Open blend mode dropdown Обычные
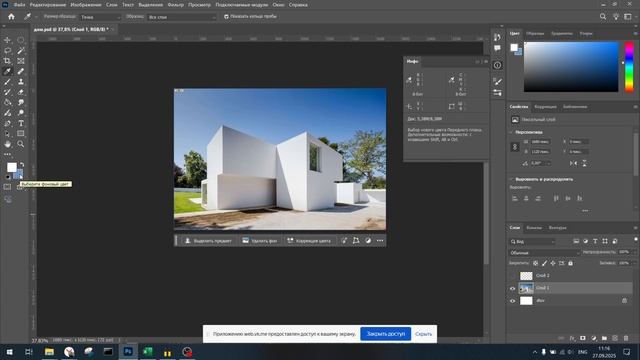640x360 pixels. click(544, 253)
